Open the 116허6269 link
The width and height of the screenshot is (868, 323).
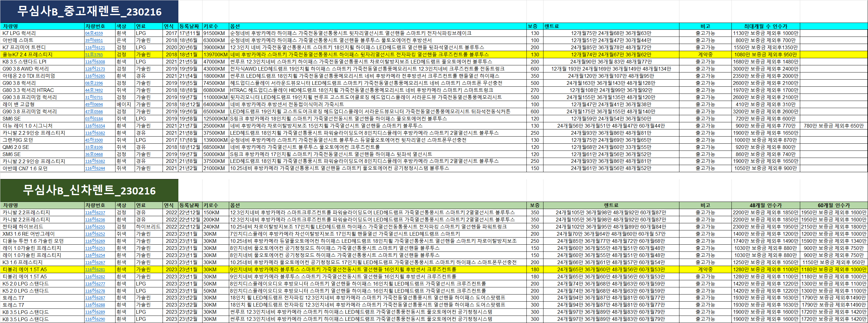[95, 241]
